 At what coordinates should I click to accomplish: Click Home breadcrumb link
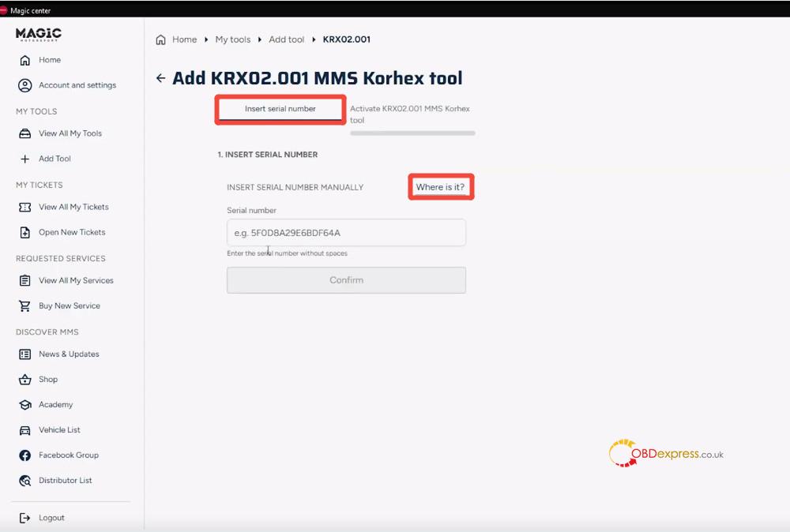tap(184, 39)
